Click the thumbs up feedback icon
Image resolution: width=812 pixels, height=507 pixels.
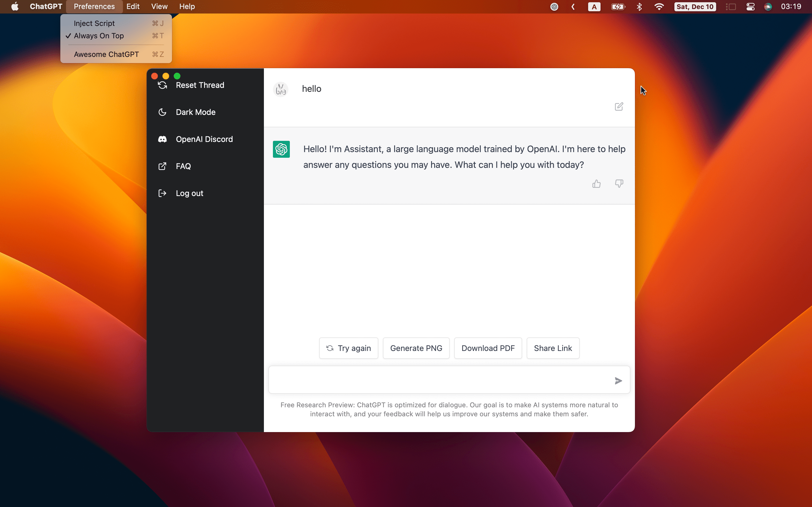point(596,184)
